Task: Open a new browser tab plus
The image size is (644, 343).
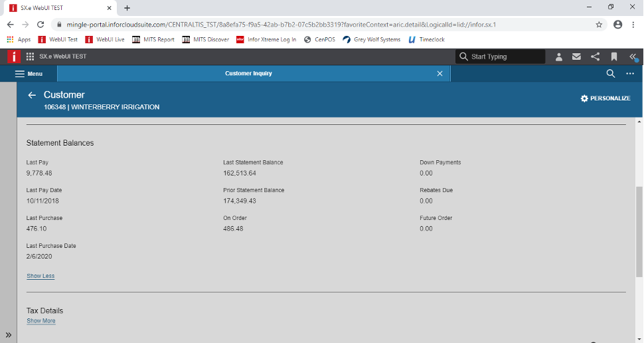Action: (127, 8)
